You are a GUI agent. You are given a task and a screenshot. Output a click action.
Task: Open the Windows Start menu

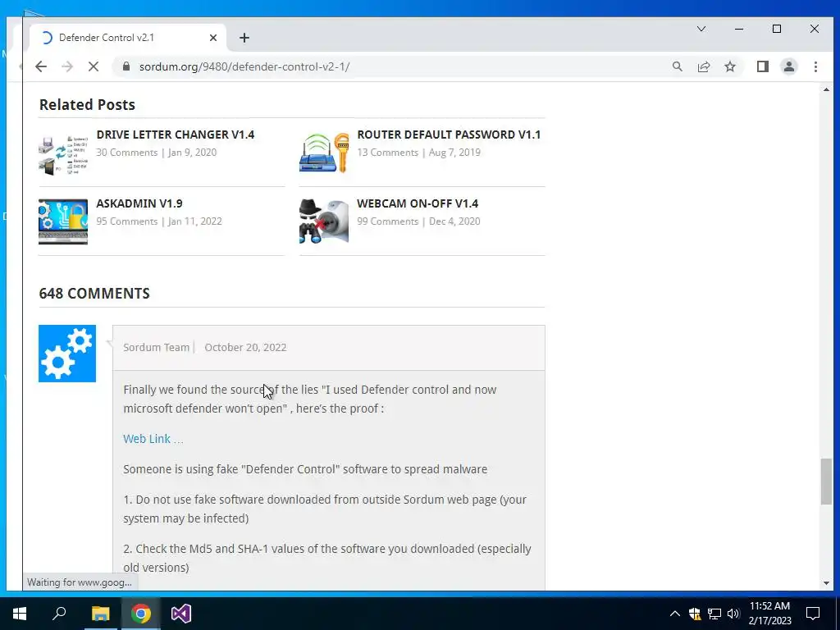(20, 614)
